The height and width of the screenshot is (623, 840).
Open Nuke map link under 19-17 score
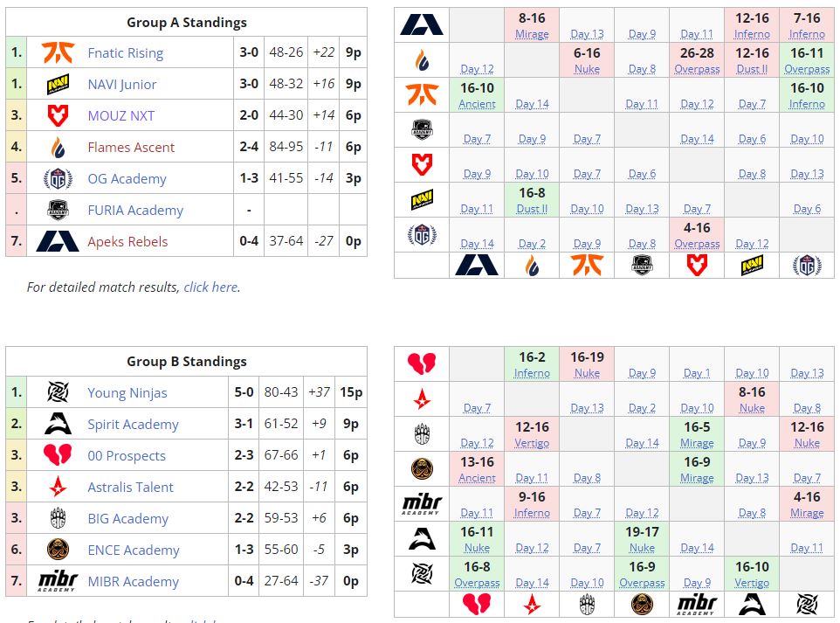point(642,548)
